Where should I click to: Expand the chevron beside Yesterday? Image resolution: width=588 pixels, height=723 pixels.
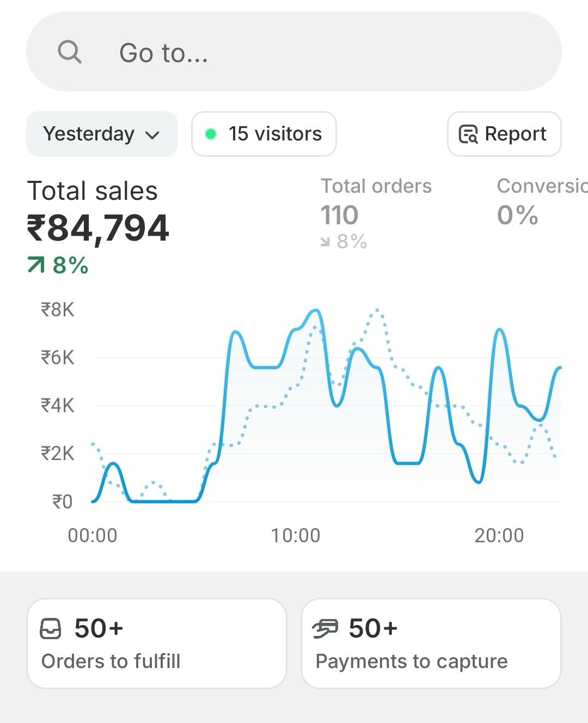(153, 135)
